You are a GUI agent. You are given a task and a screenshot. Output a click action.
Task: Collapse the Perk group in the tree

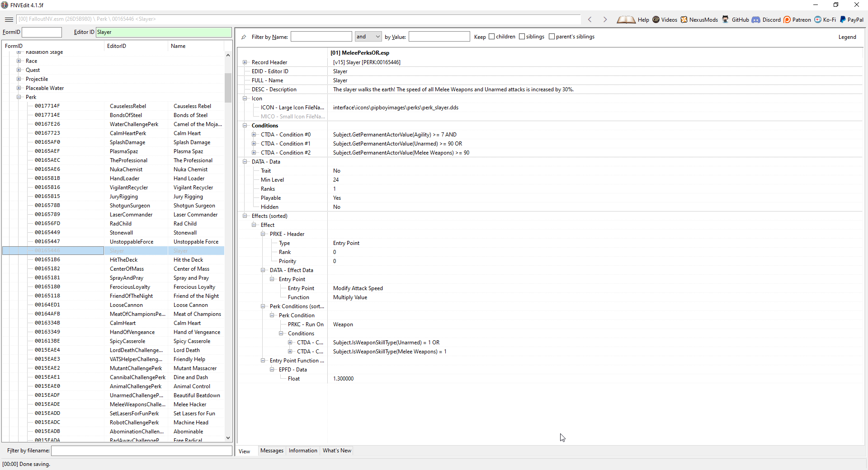[19, 97]
